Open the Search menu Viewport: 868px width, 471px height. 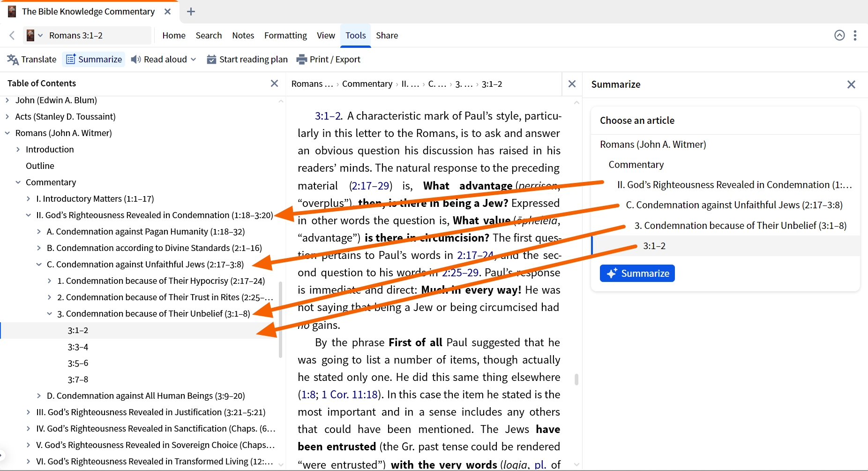tap(209, 35)
